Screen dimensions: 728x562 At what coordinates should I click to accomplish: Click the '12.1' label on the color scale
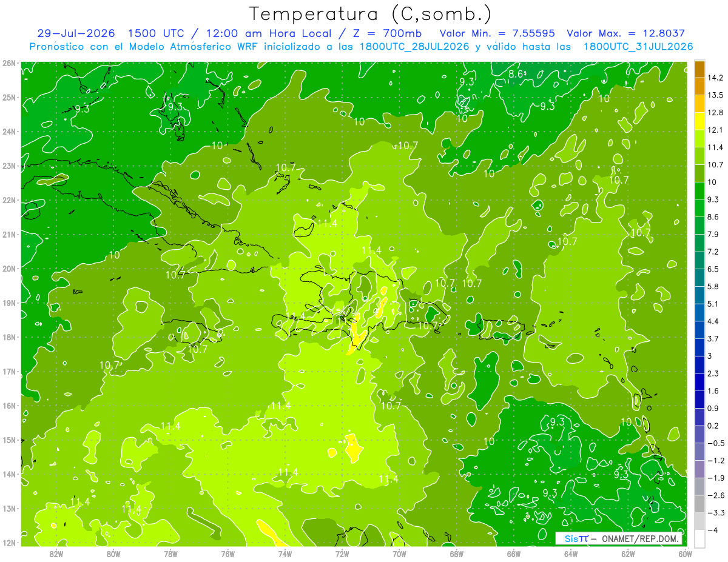(x=715, y=130)
